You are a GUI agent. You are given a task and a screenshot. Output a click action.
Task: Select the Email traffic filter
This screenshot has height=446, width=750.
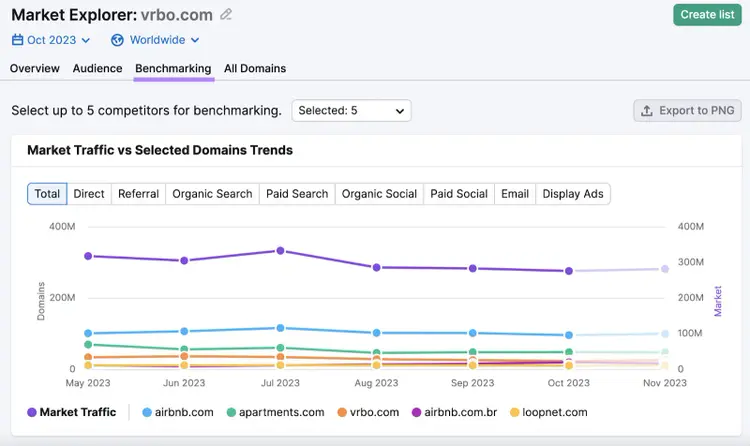pos(515,194)
